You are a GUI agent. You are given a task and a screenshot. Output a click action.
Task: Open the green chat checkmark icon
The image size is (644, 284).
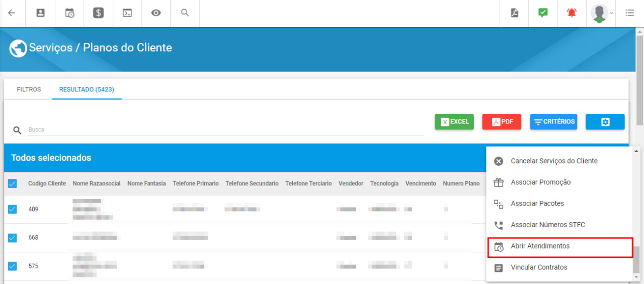tap(543, 13)
